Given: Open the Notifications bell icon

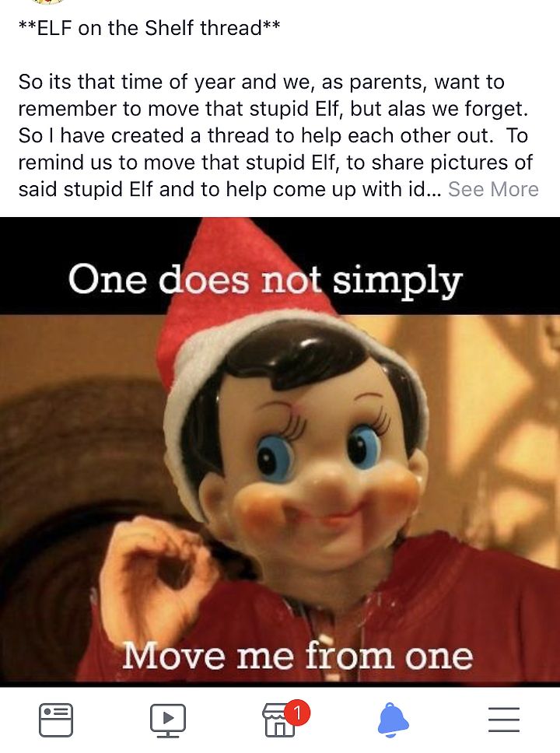Looking at the screenshot, I should pos(393,720).
